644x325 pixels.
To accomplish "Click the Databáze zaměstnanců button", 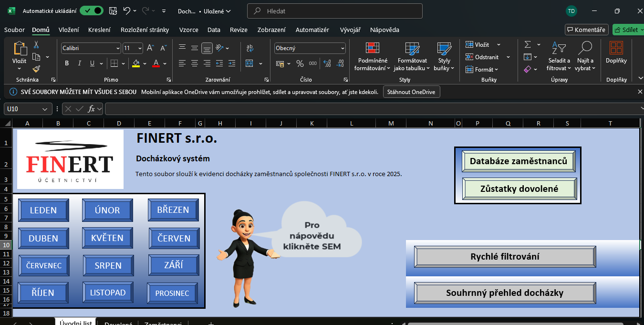I will coord(519,161).
